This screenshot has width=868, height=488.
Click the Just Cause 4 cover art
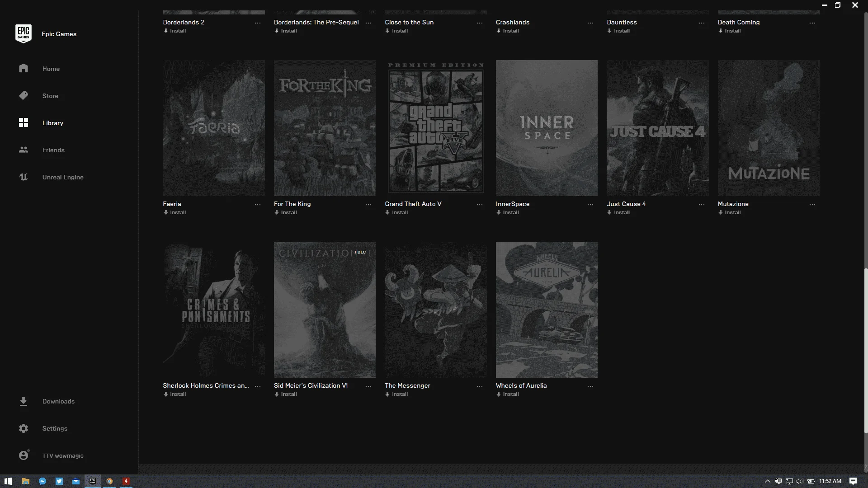coord(658,128)
